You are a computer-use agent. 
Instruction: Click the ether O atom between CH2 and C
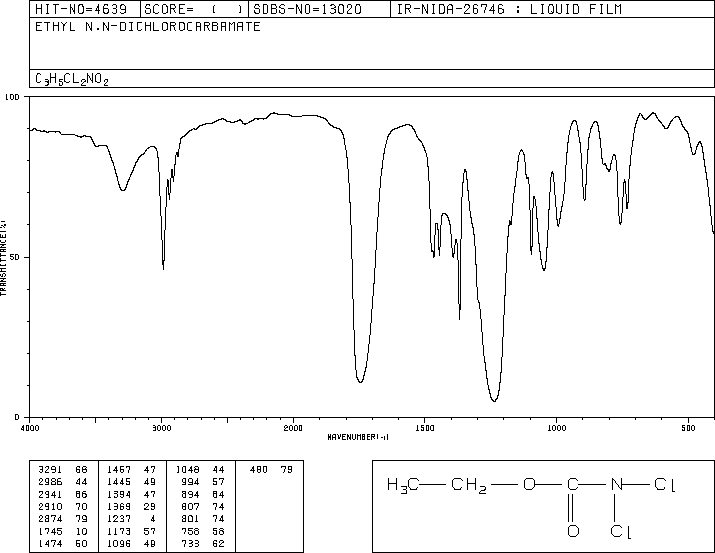tap(529, 484)
